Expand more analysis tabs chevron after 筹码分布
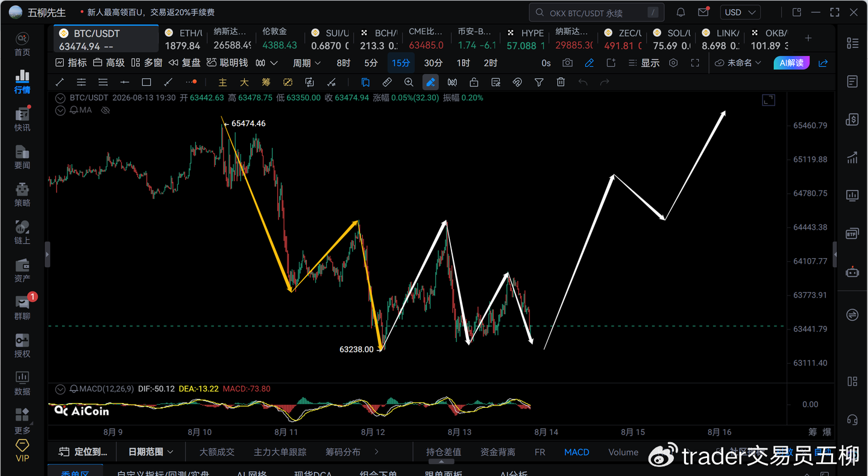 tap(377, 451)
